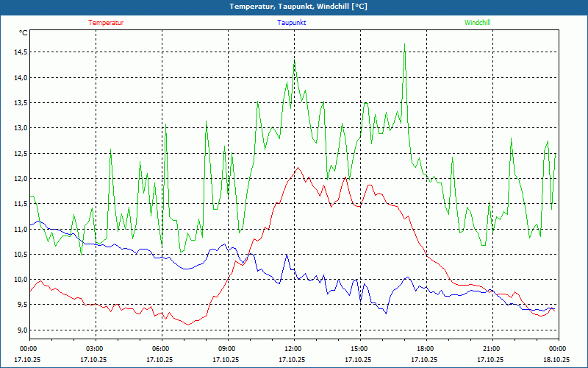Select the 09:00 time axis label
The height and width of the screenshot is (368, 588).
pyautogui.click(x=227, y=348)
